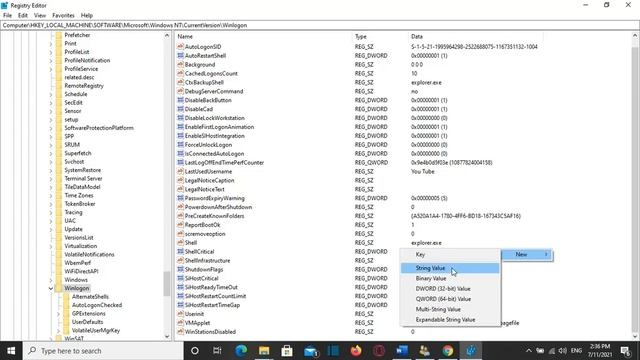The image size is (640, 360).
Task: Choose Binary Value from the New submenu
Action: pyautogui.click(x=450, y=278)
